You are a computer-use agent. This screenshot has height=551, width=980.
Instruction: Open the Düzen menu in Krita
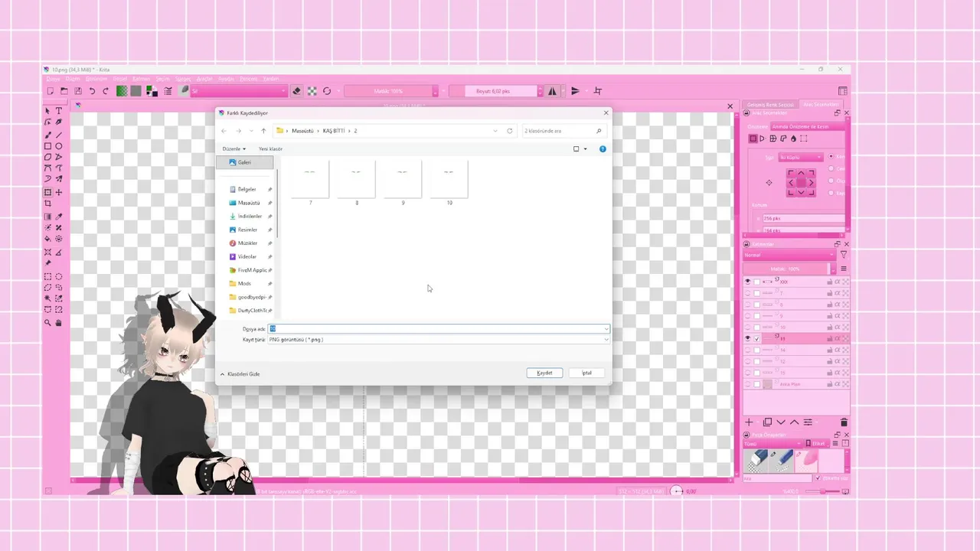(x=73, y=79)
